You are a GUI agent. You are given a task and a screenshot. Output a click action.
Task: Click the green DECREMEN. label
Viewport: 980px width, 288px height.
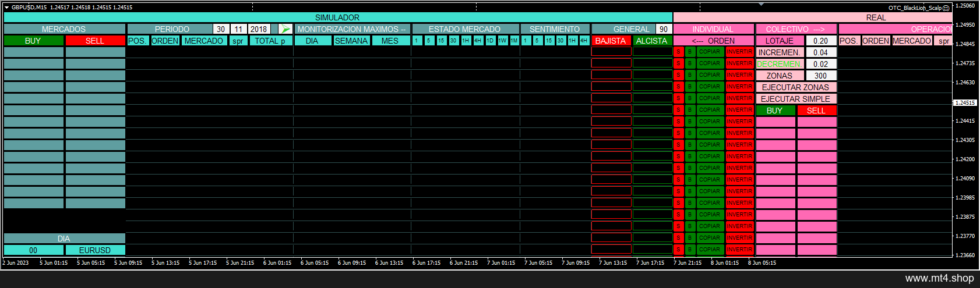pos(780,64)
